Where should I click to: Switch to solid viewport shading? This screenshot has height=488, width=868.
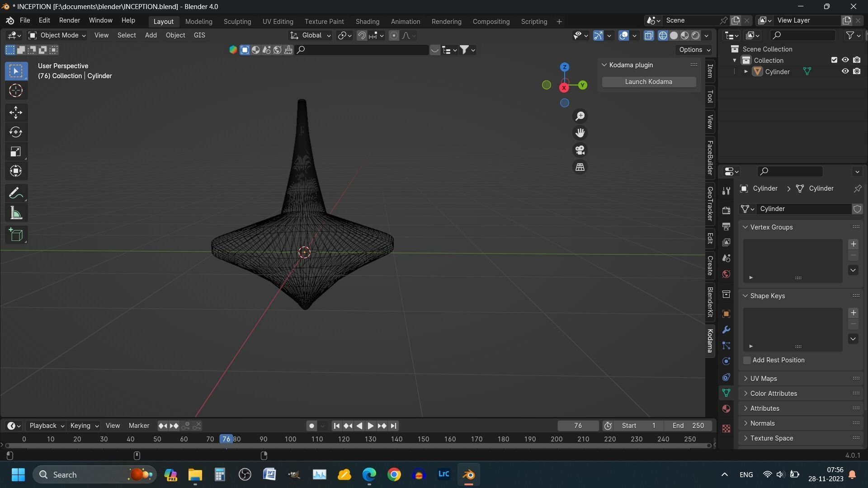click(674, 36)
